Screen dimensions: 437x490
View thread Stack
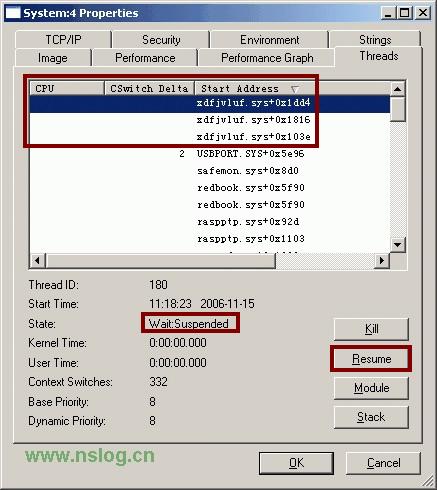[371, 417]
